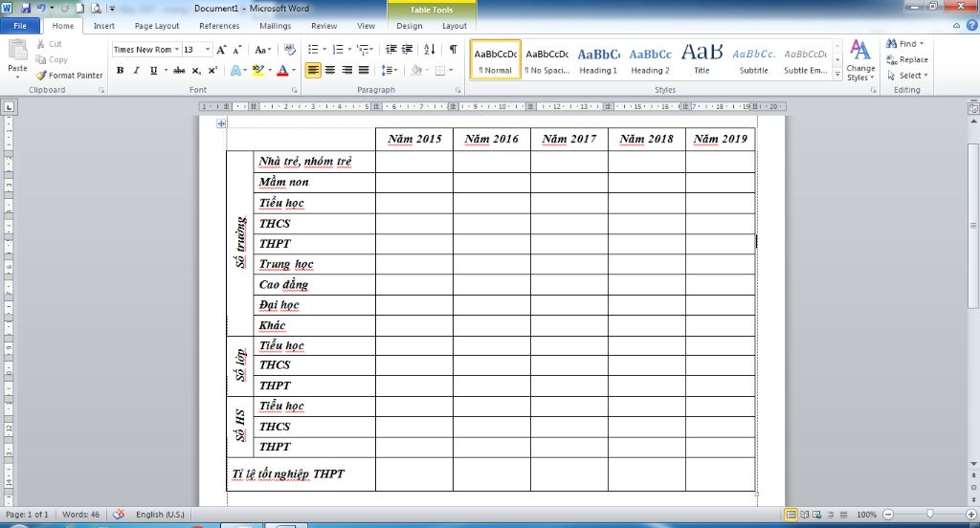Zoom in with the plus button
Screen dimensions: 980x528
[x=970, y=515]
